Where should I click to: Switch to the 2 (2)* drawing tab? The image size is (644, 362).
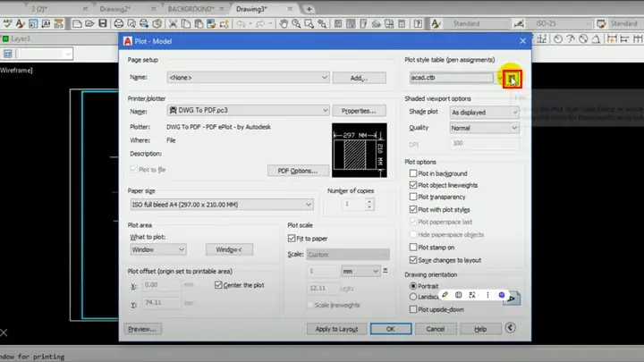[x=39, y=9]
